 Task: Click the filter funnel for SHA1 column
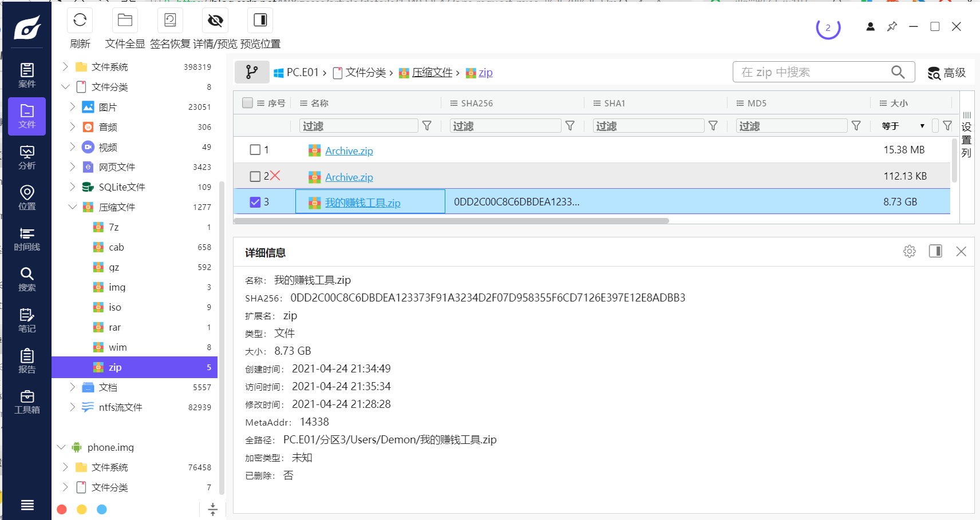coord(713,126)
